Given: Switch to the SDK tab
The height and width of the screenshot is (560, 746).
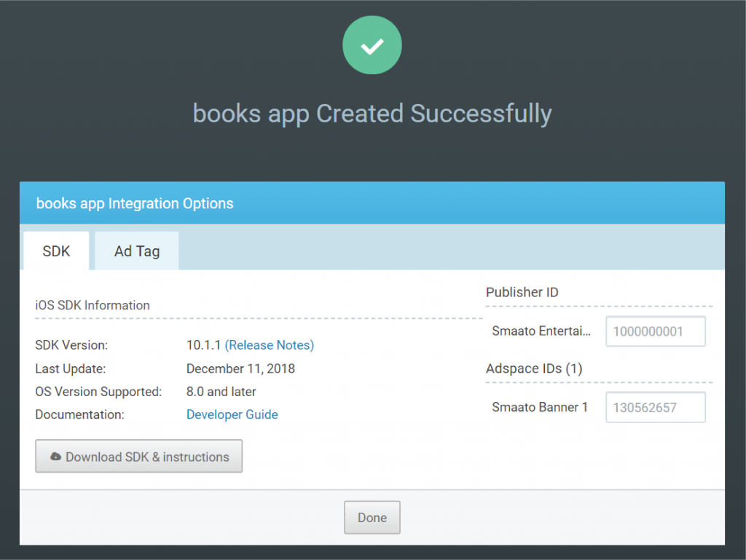Looking at the screenshot, I should click(56, 251).
